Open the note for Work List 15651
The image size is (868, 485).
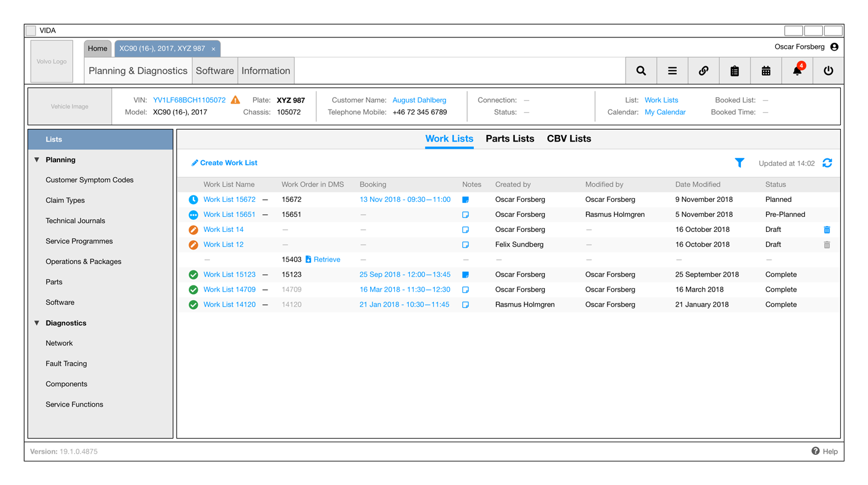click(x=465, y=214)
